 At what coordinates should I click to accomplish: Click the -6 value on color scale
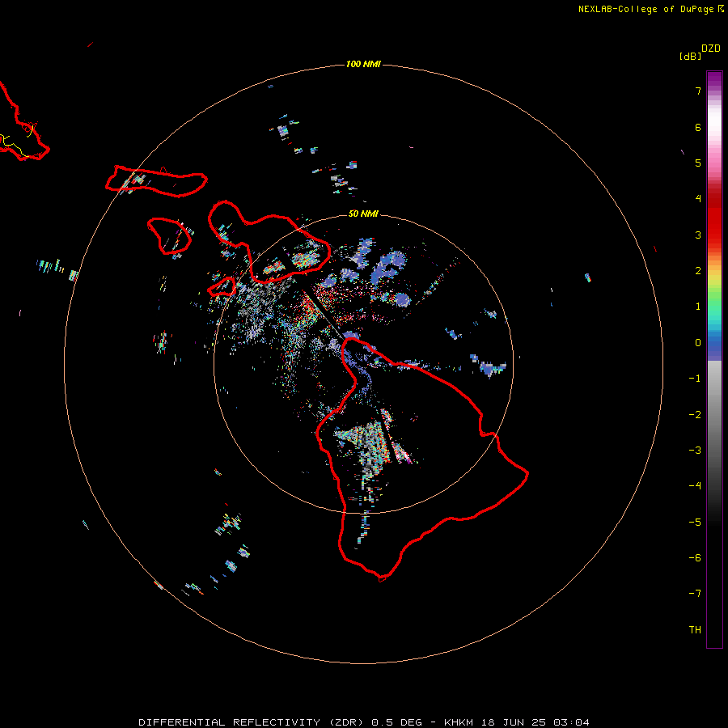pos(695,558)
